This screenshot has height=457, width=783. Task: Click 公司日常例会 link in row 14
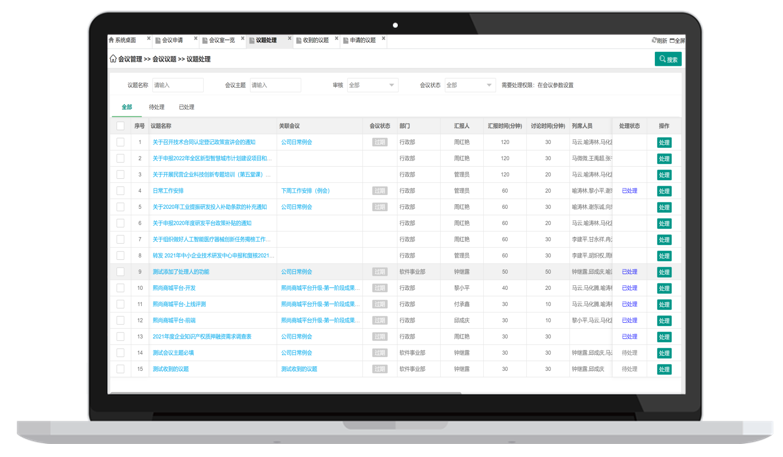coord(296,353)
